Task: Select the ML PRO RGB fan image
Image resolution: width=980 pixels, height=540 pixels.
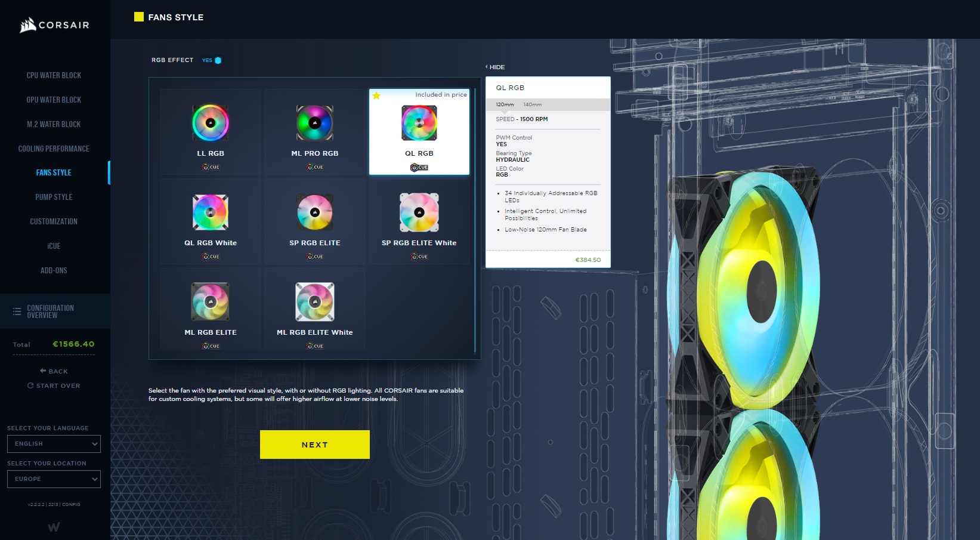Action: coord(315,123)
